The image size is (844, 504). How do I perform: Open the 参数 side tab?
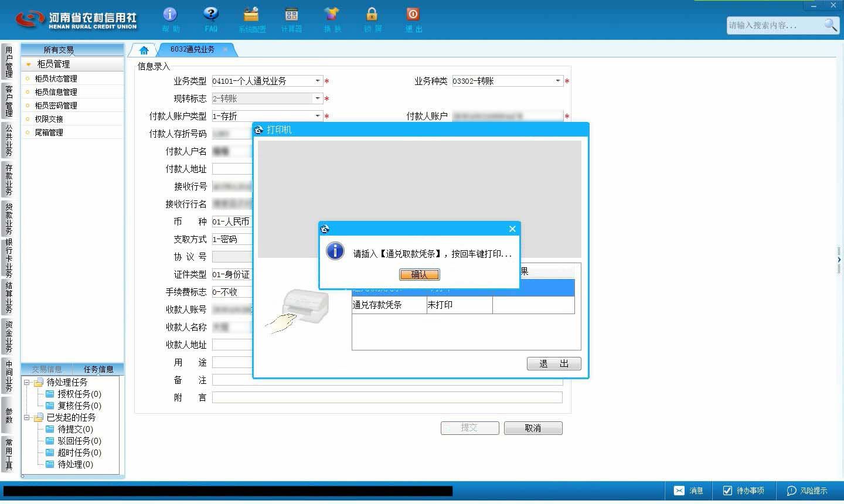[x=9, y=415]
